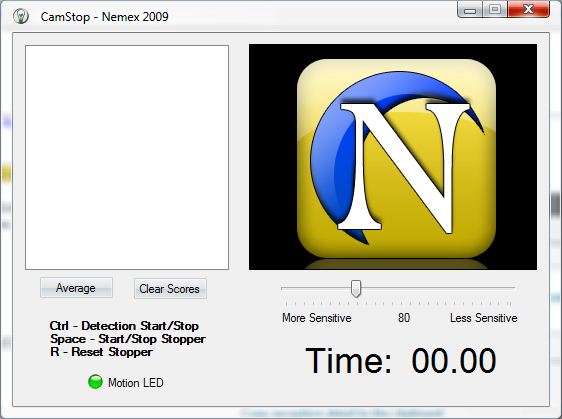Click the 'CamStop - Nemex 2009' window title
Image resolution: width=562 pixels, height=419 pixels.
click(x=104, y=17)
